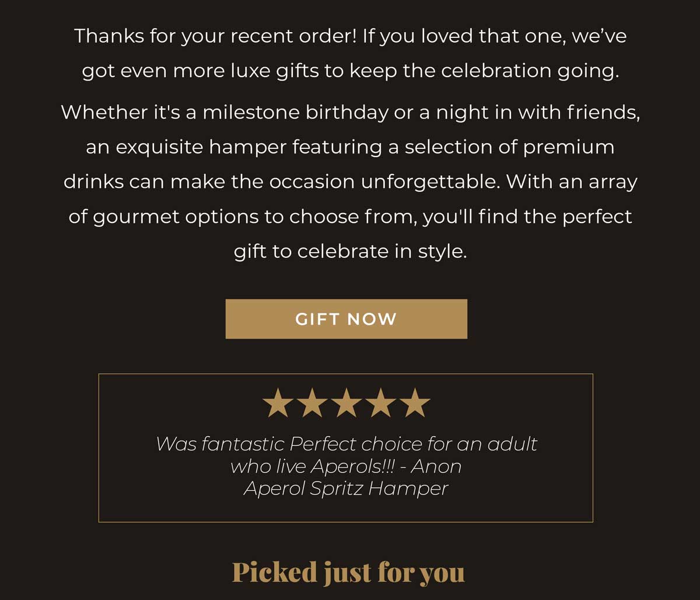Click the GIFT NOW button
This screenshot has height=600, width=700.
[x=346, y=319]
